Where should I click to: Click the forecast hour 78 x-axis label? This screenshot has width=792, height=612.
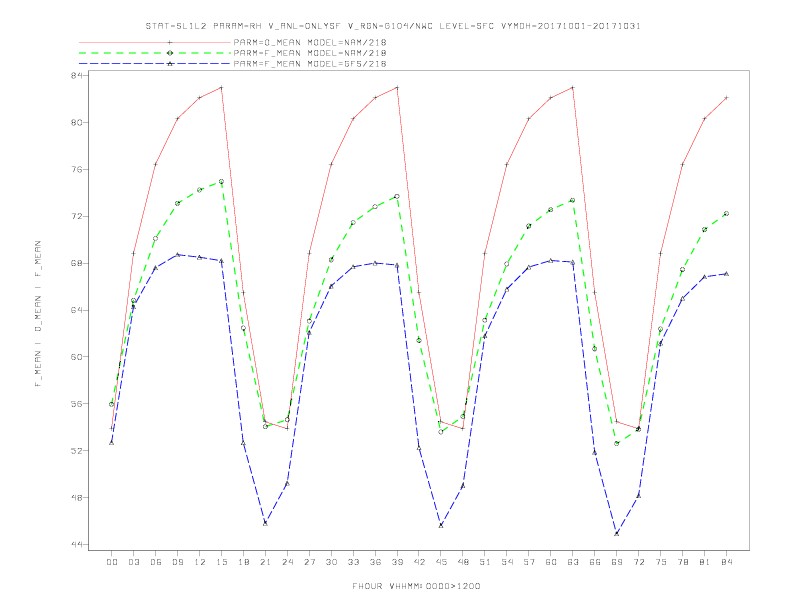(x=683, y=562)
